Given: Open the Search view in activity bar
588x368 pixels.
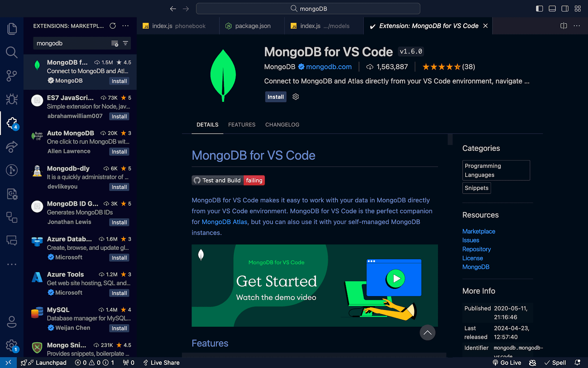Looking at the screenshot, I should tap(12, 52).
